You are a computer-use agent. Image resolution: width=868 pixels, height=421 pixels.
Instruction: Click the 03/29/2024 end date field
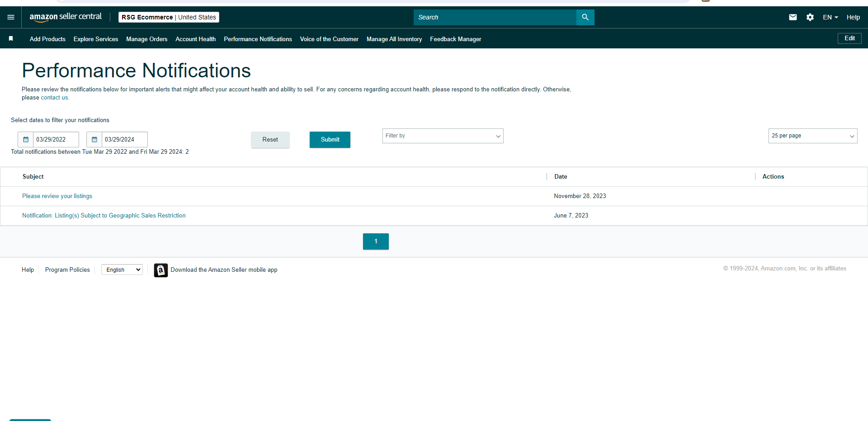pos(125,139)
